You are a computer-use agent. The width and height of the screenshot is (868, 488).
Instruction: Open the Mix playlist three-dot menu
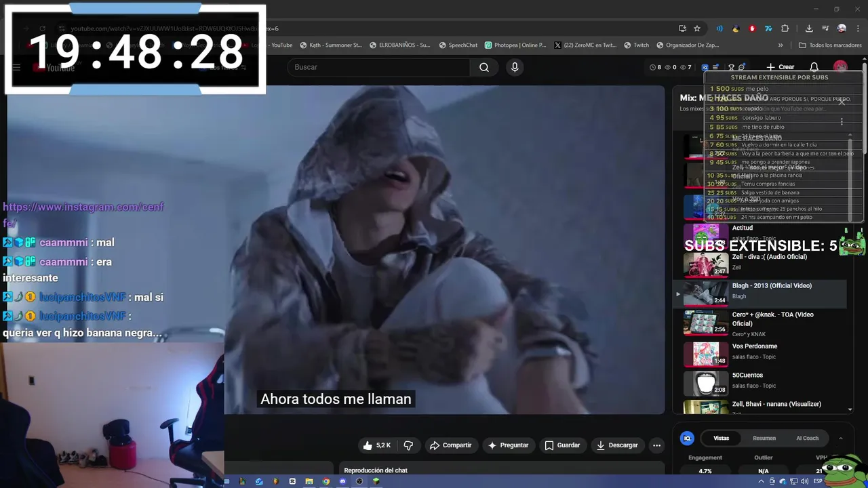pyautogui.click(x=842, y=121)
